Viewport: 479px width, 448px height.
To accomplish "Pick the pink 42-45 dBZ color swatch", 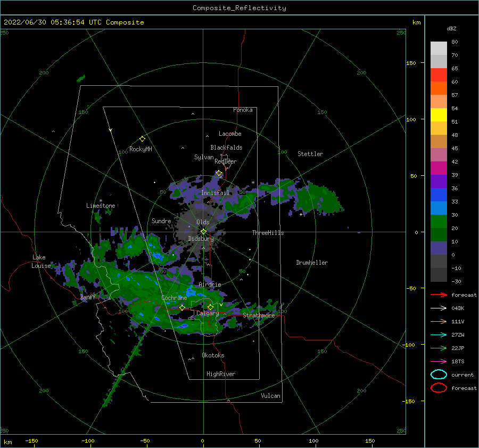I will click(439, 155).
